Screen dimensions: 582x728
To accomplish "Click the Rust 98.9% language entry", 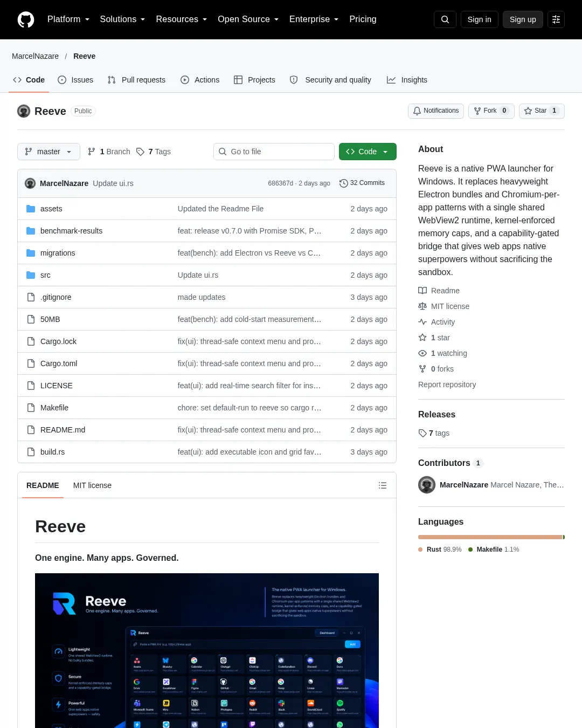I will coord(440,550).
